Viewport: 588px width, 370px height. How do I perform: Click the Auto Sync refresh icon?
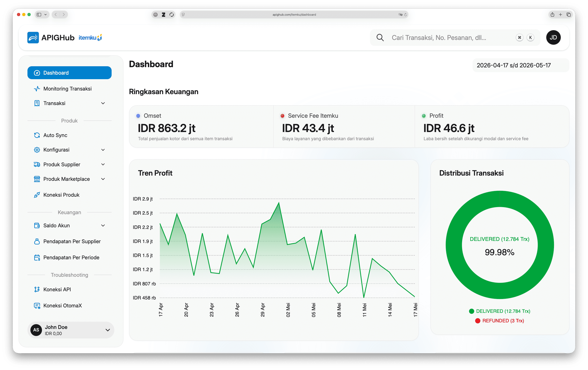pos(37,135)
